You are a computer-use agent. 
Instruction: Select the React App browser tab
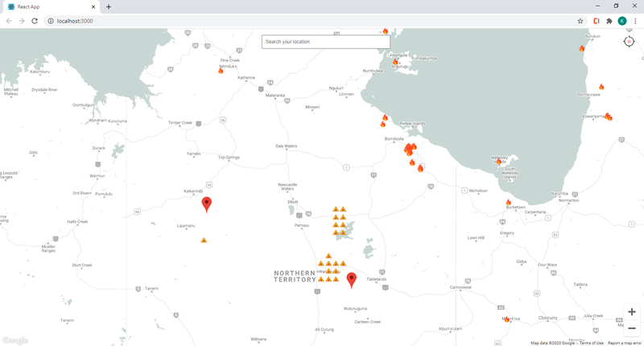pyautogui.click(x=48, y=6)
